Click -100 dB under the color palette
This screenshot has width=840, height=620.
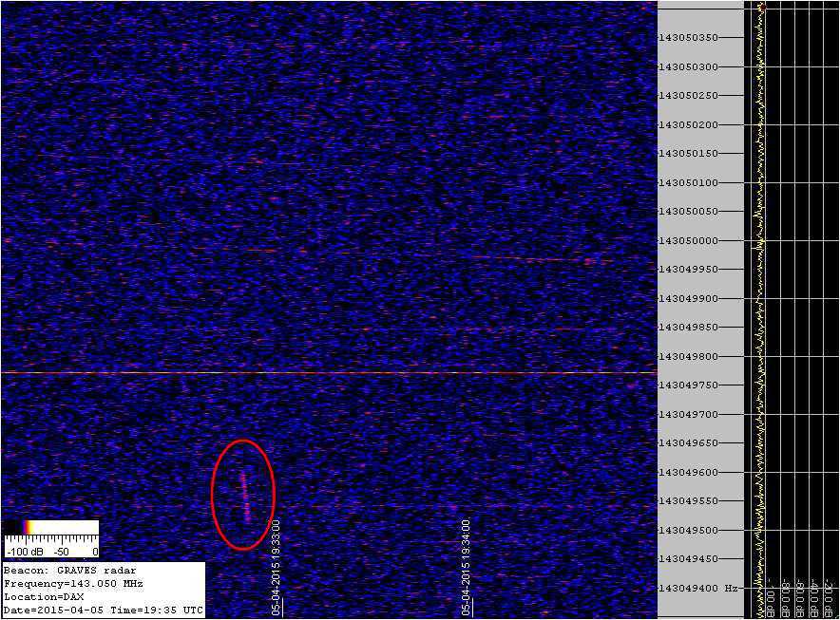[25, 552]
